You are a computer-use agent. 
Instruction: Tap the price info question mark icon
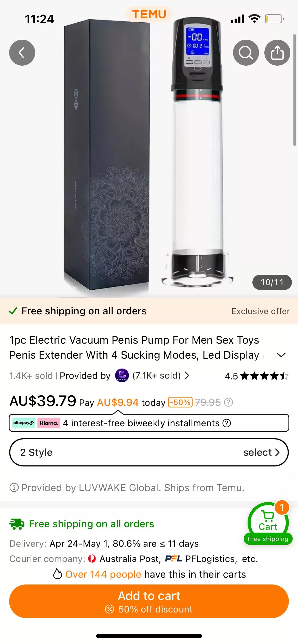coord(228,402)
